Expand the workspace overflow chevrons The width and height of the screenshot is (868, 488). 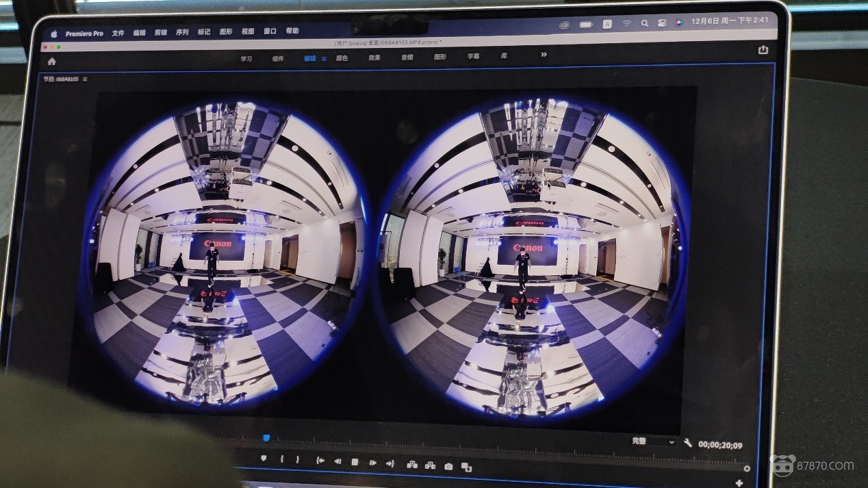[x=544, y=55]
